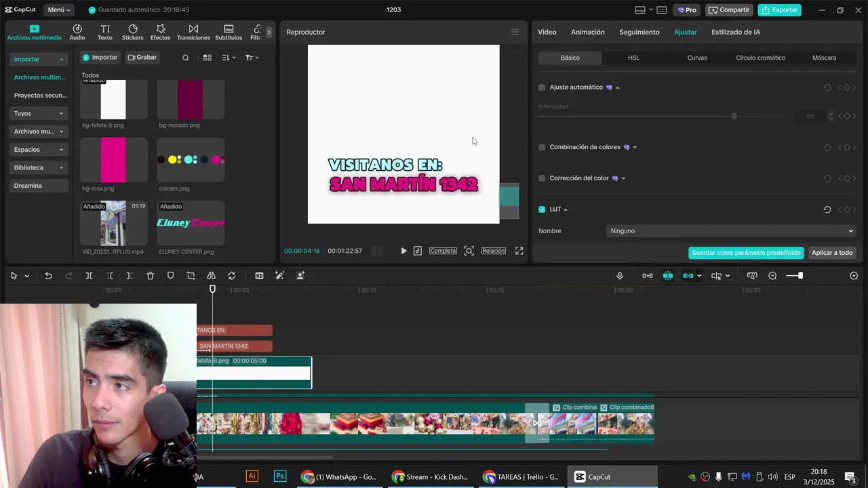Uncheck the LUT checkbox
This screenshot has height=488, width=868.
[x=542, y=209]
